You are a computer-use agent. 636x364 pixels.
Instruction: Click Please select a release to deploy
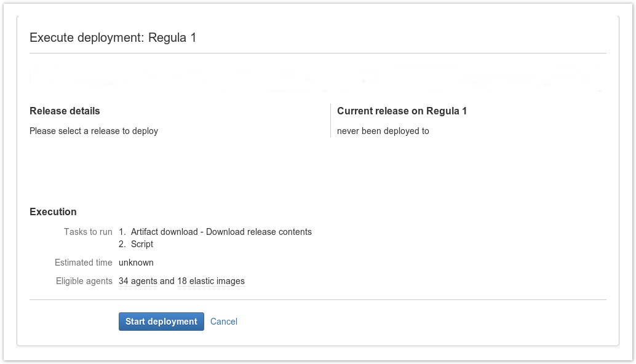(93, 131)
